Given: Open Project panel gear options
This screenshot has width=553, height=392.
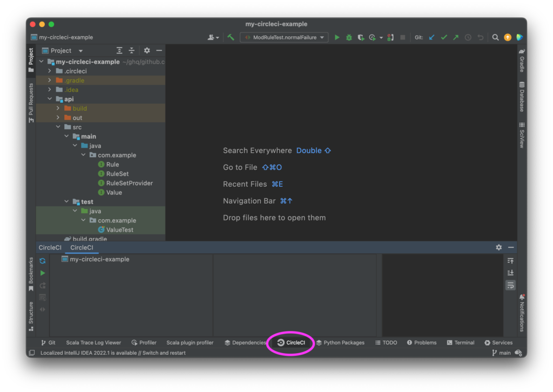Looking at the screenshot, I should tap(147, 51).
